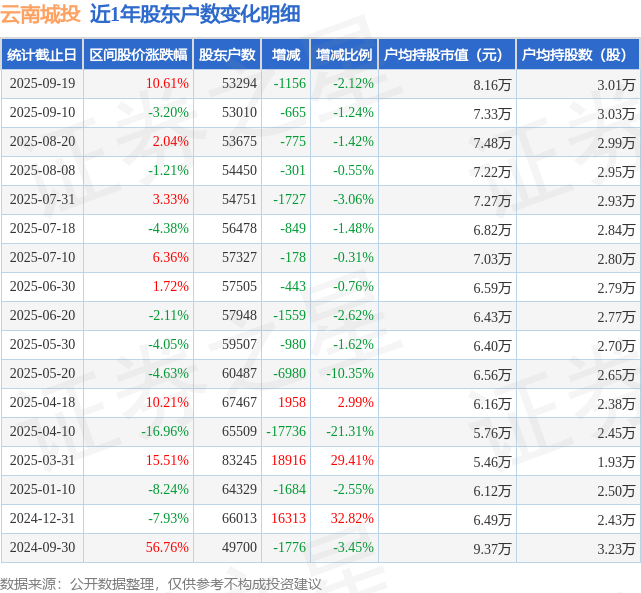Viewport: 641px width, 593px height.
Task: Click the ratio 2.99%
Action: pos(356,403)
